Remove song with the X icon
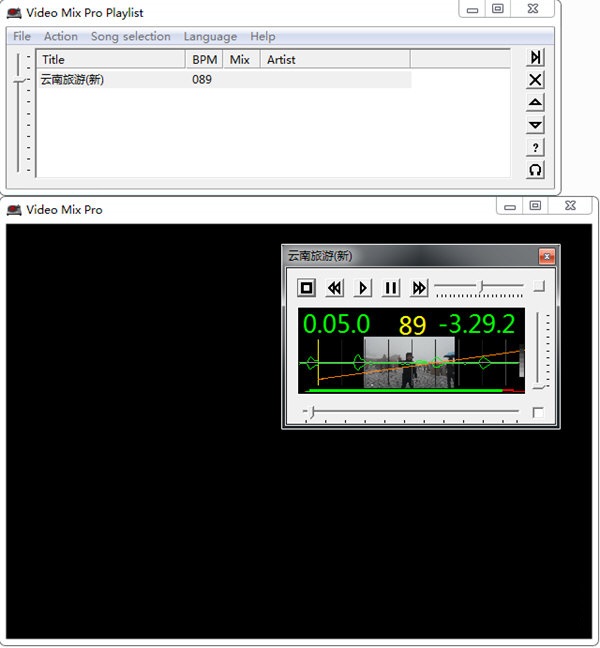Screen dimensions: 600x648 pyautogui.click(x=535, y=80)
